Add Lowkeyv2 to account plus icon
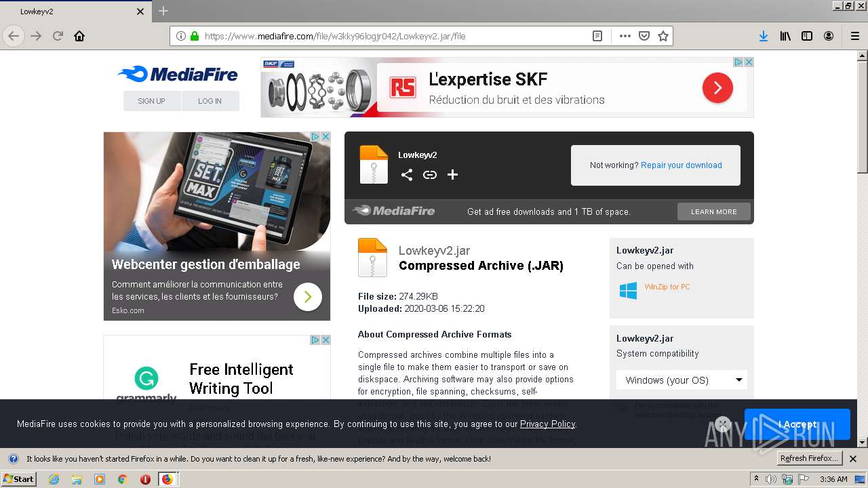This screenshot has width=868, height=488. pyautogui.click(x=453, y=175)
